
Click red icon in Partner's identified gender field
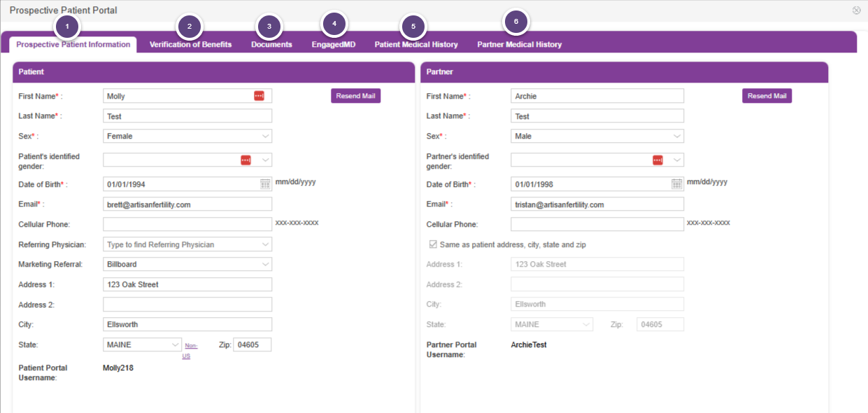(657, 160)
